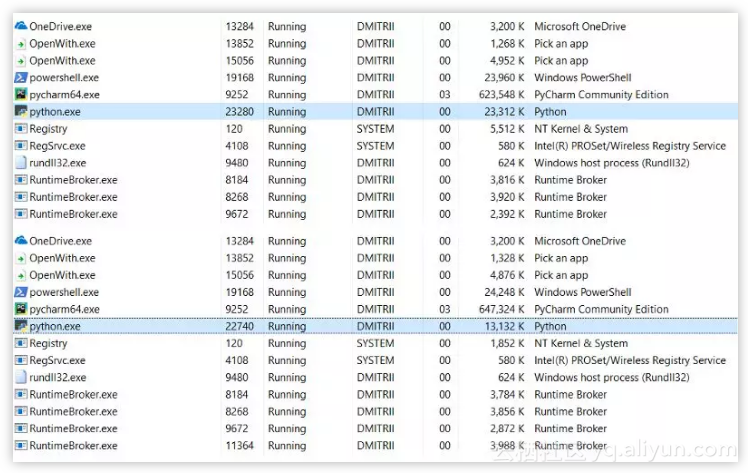
Task: Select OpenWith.exe name in the 1,268 K row
Action: pos(62,44)
